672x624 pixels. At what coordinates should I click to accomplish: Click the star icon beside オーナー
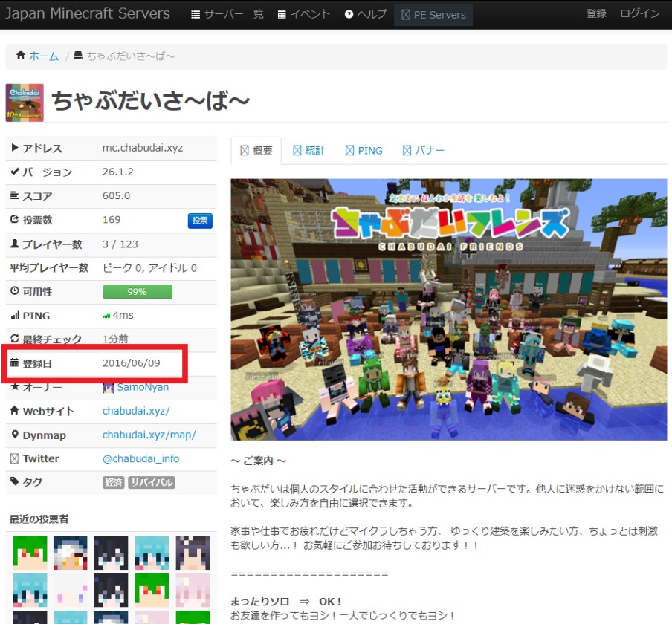pos(15,386)
